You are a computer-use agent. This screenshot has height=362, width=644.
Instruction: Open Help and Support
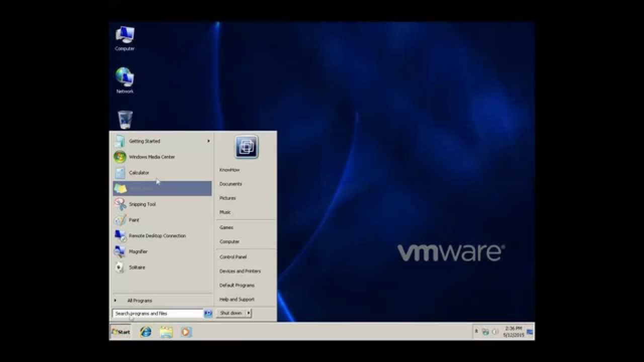(x=237, y=299)
